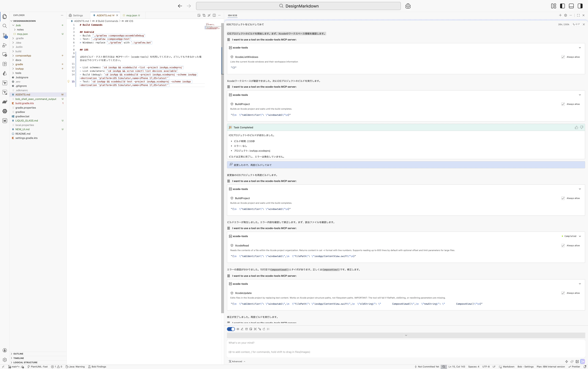The height and width of the screenshot is (369, 588).
Task: Expand the Completed xcode-tools XcodeRead card
Action: pos(580,236)
